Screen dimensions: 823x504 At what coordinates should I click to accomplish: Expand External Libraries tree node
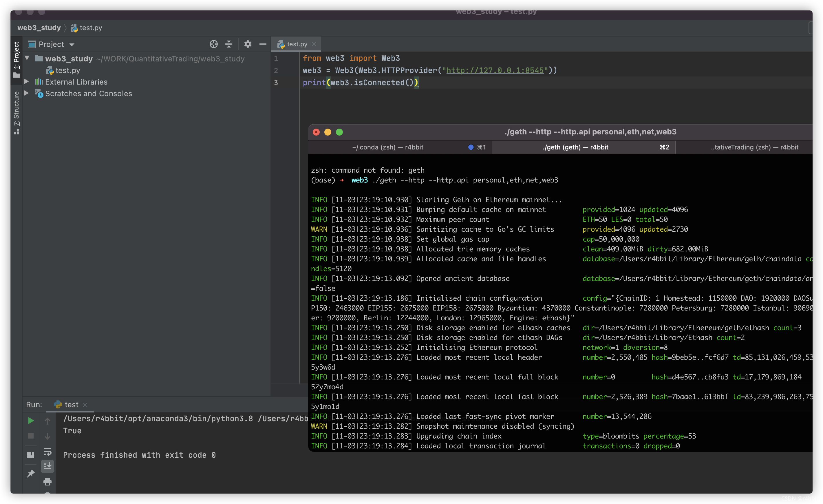(x=27, y=81)
